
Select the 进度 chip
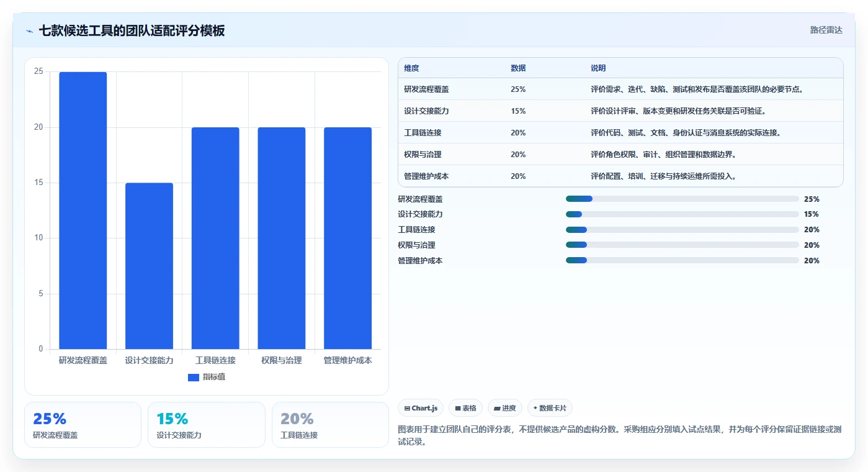[x=505, y=408]
